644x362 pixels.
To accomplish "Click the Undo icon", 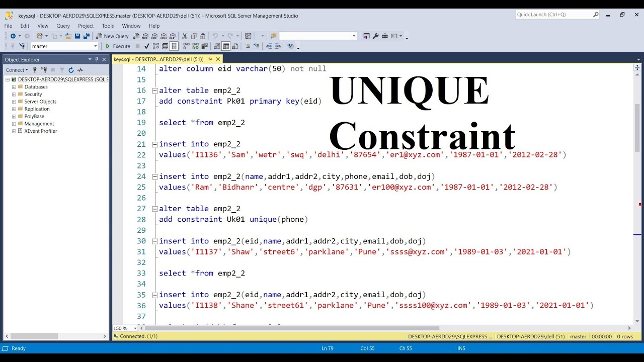I will pyautogui.click(x=215, y=36).
